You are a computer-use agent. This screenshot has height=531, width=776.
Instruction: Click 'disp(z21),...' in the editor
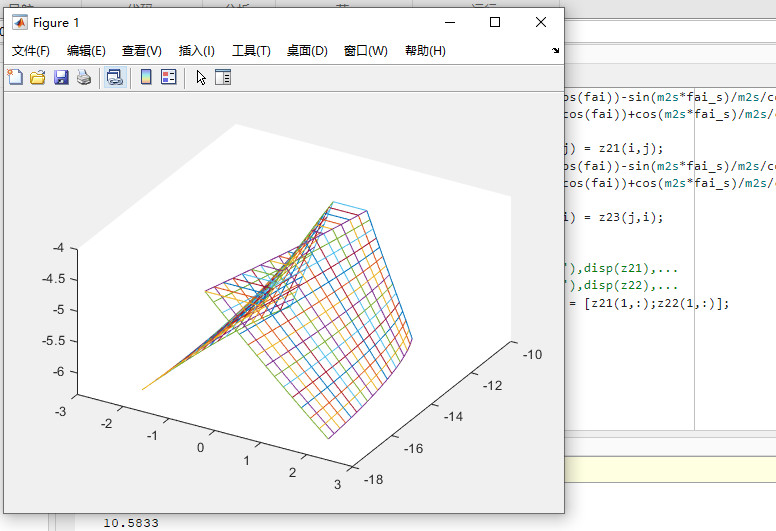coord(630,268)
